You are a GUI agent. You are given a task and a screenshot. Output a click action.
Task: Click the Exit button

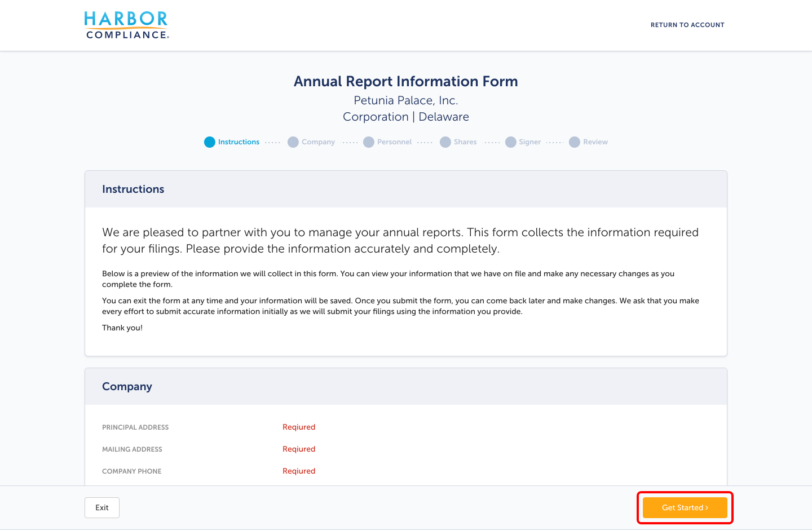(x=102, y=507)
